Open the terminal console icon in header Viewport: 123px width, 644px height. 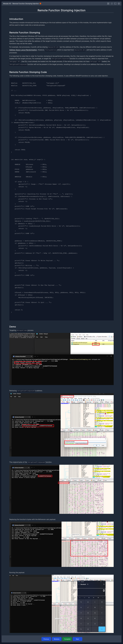click(115, 3)
